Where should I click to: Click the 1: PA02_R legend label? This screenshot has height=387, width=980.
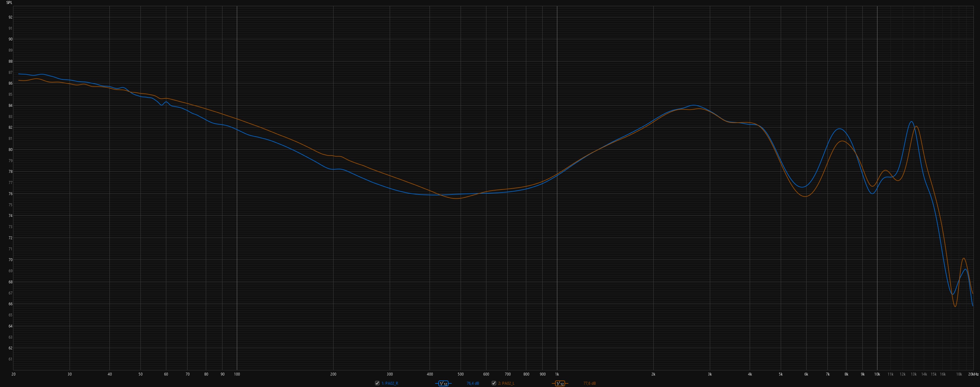point(390,383)
